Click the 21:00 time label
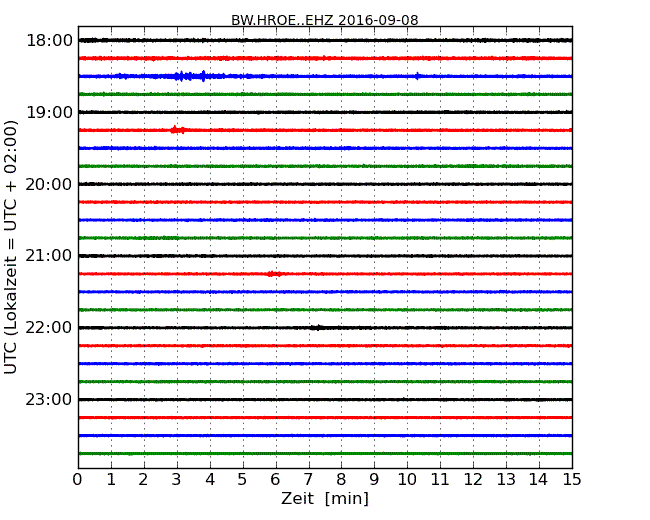 [x=49, y=256]
